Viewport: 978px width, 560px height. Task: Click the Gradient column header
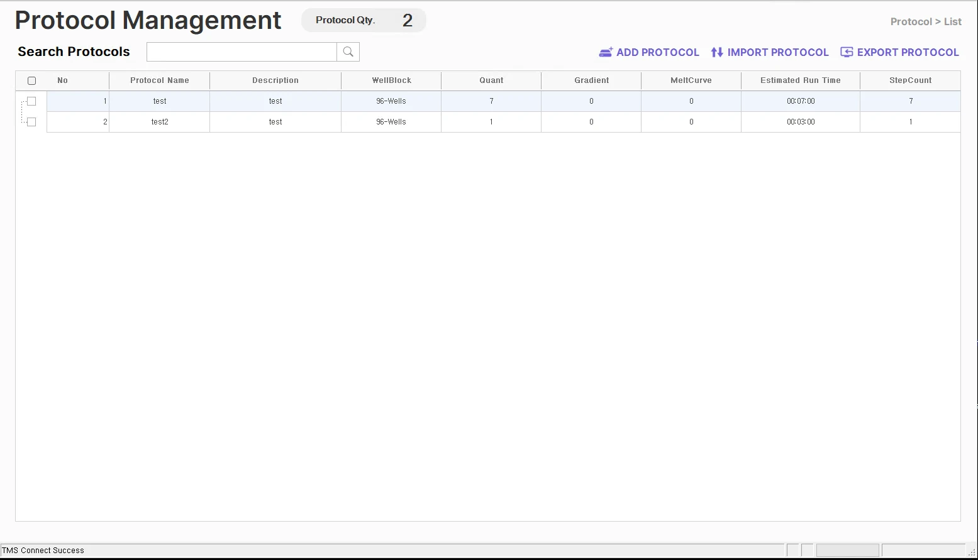[591, 80]
